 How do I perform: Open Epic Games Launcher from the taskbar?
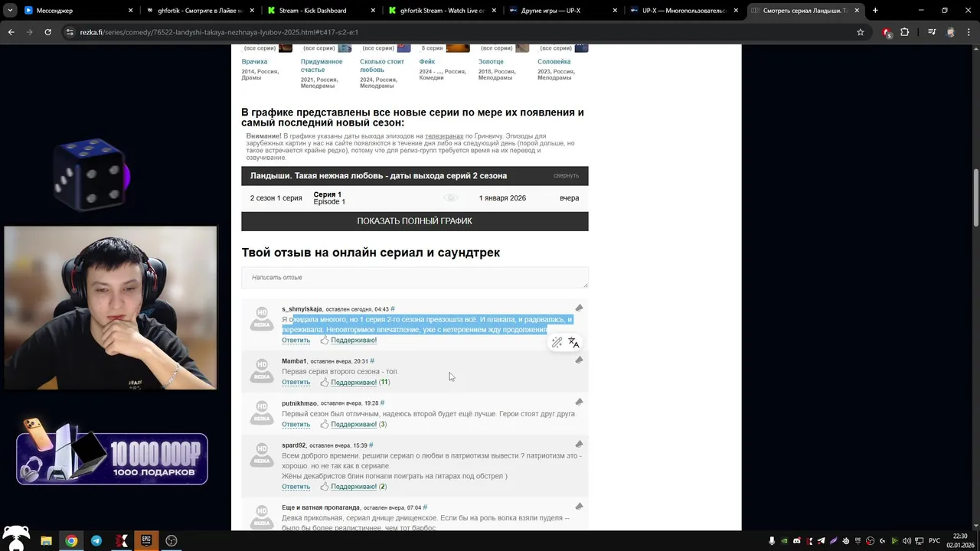[x=146, y=540]
